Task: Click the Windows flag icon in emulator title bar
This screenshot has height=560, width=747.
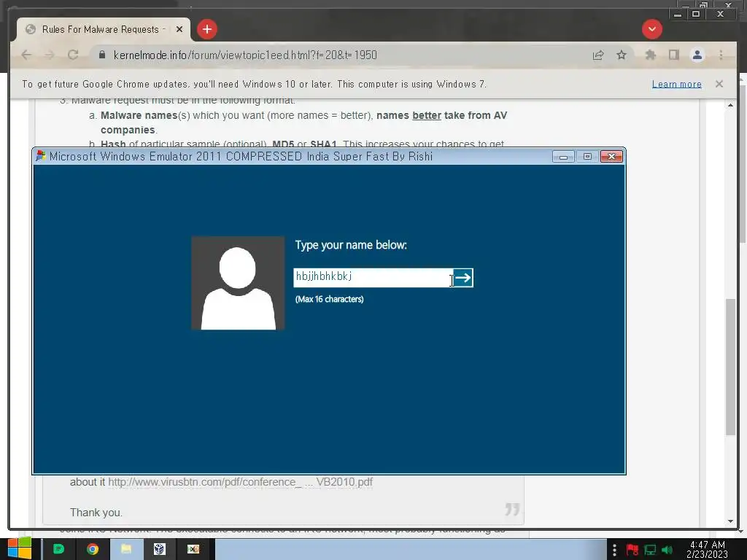Action: [x=41, y=156]
